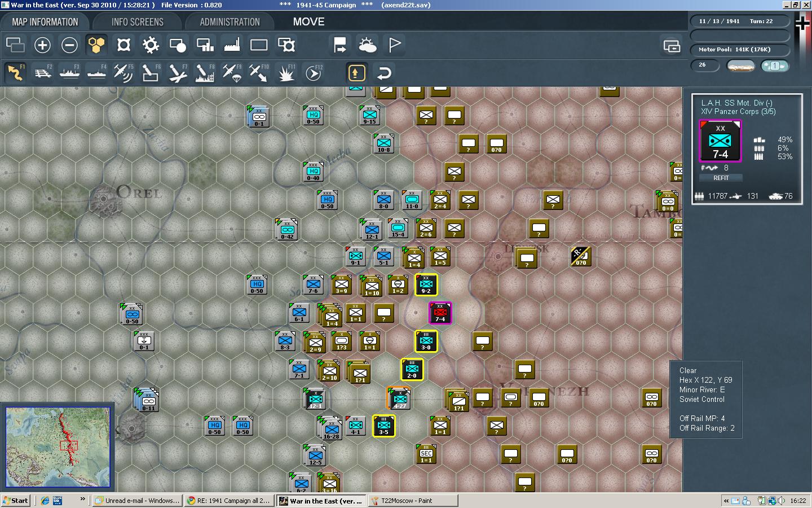Click the plain rectangle icon in the toolbar
This screenshot has width=812, height=508.
[259, 45]
